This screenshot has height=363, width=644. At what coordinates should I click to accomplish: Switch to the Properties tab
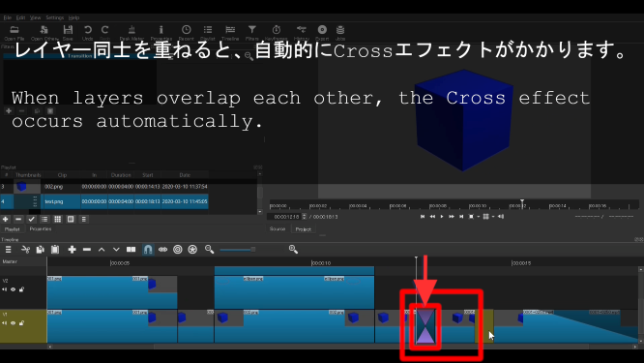pos(41,229)
